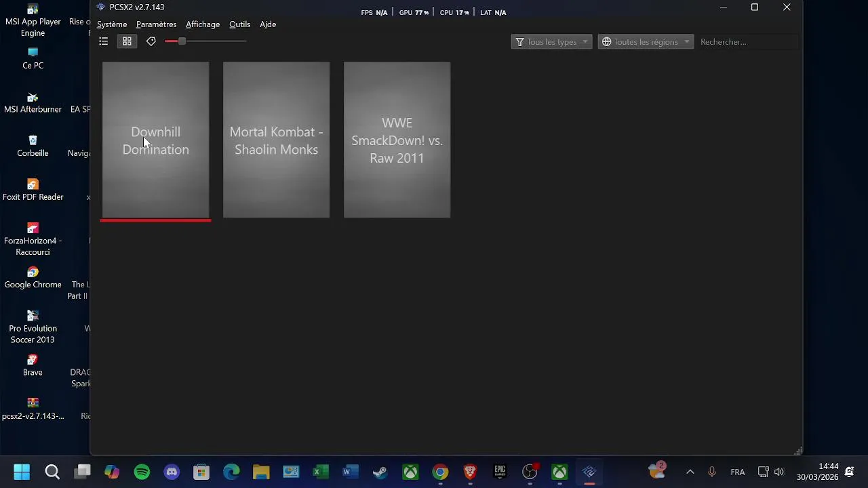Open Foxit PDF Reader desktop shortcut

pos(33,190)
